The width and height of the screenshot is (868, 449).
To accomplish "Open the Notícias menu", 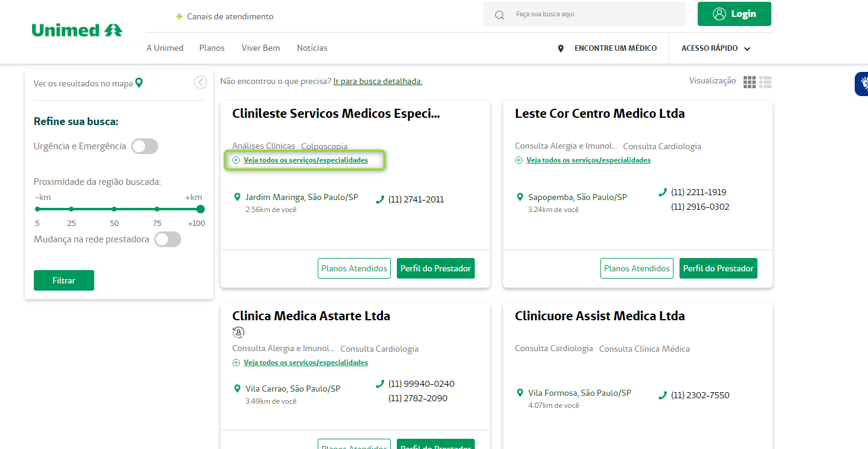I will [312, 48].
